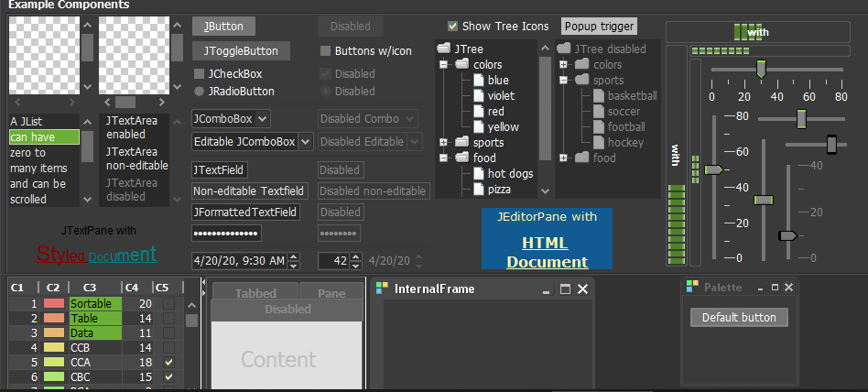Click the JList scroll down arrow
868x392 pixels.
point(88,200)
